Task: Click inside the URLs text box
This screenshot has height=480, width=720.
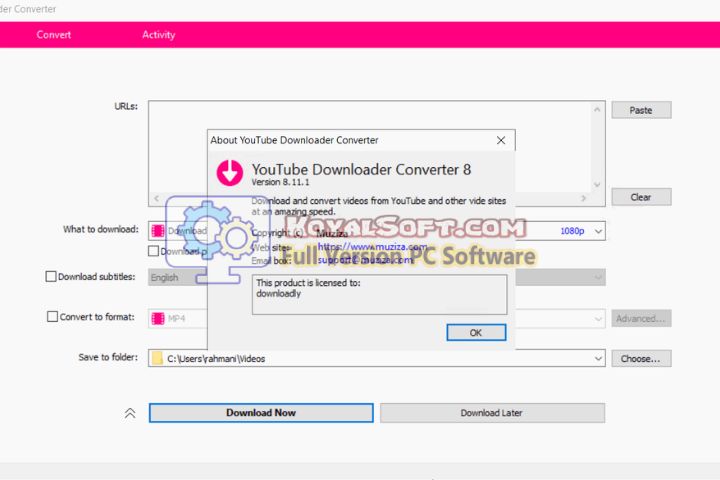Action: coord(377,153)
